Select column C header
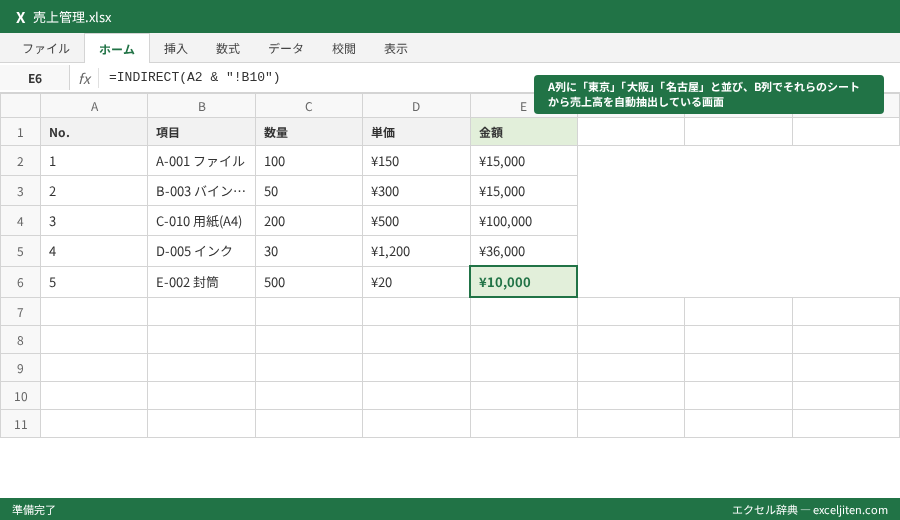This screenshot has width=900, height=520. [309, 106]
